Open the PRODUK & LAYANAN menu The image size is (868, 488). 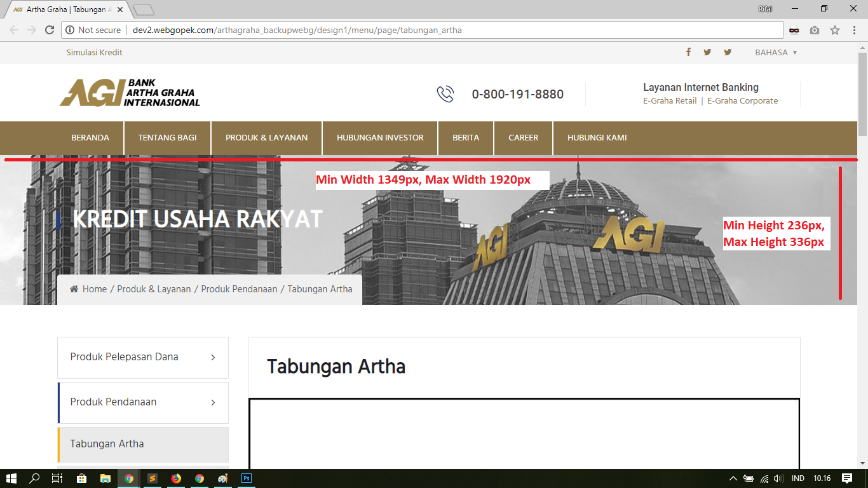click(x=267, y=138)
